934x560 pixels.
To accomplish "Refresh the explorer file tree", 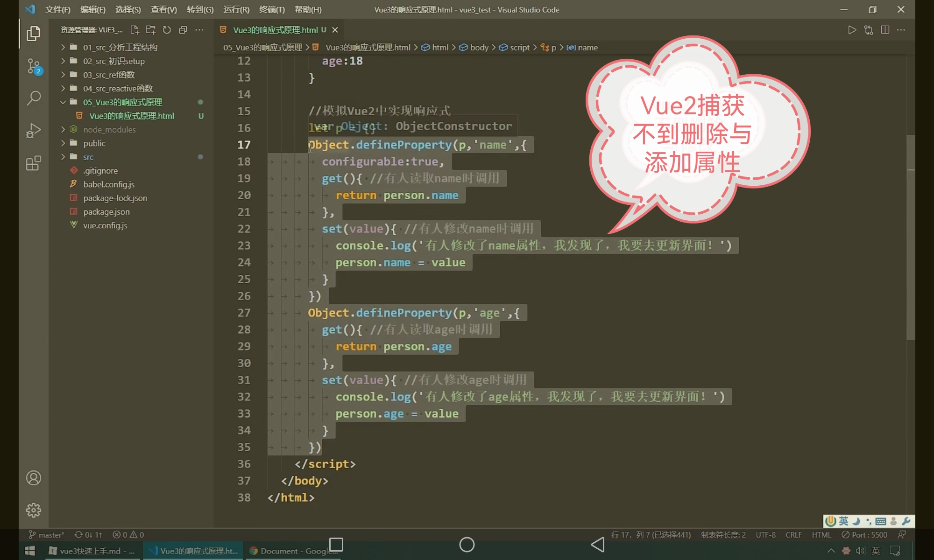I will 167,30.
